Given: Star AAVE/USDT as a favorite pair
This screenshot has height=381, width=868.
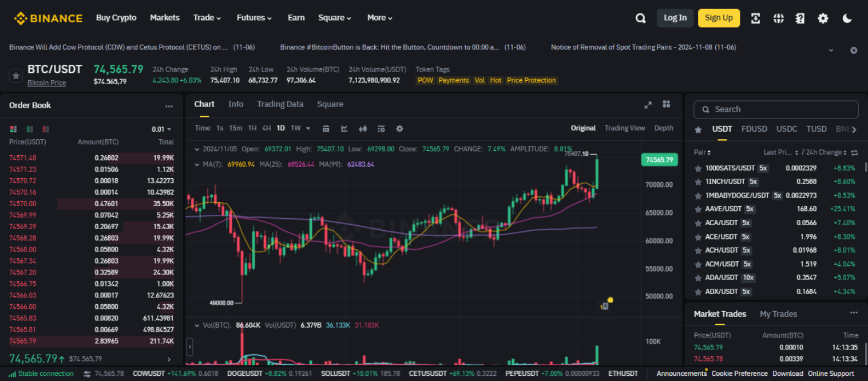Looking at the screenshot, I should 698,209.
